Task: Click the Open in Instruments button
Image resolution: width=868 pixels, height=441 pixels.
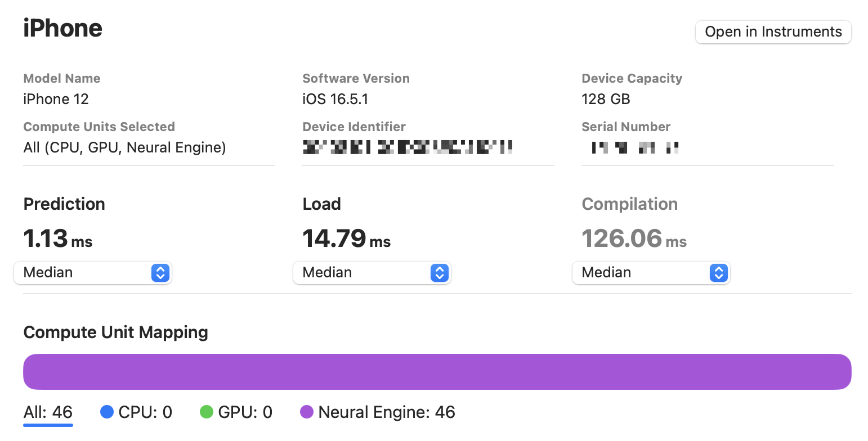Action: coord(773,31)
